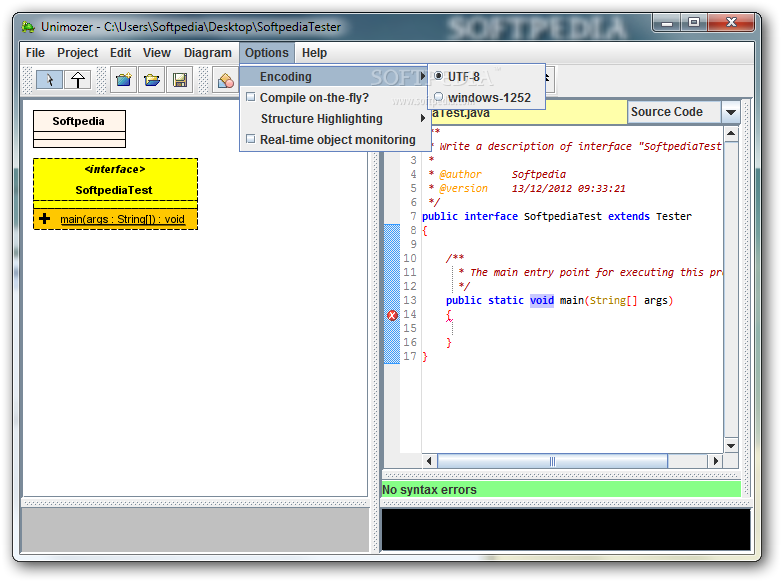Open the Source Code dropdown

click(x=730, y=113)
